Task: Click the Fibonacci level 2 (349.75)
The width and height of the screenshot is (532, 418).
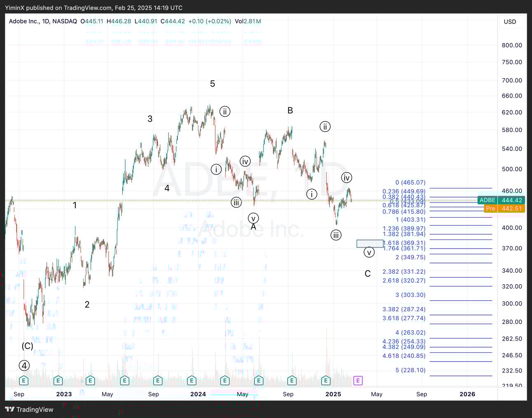Action: [411, 257]
